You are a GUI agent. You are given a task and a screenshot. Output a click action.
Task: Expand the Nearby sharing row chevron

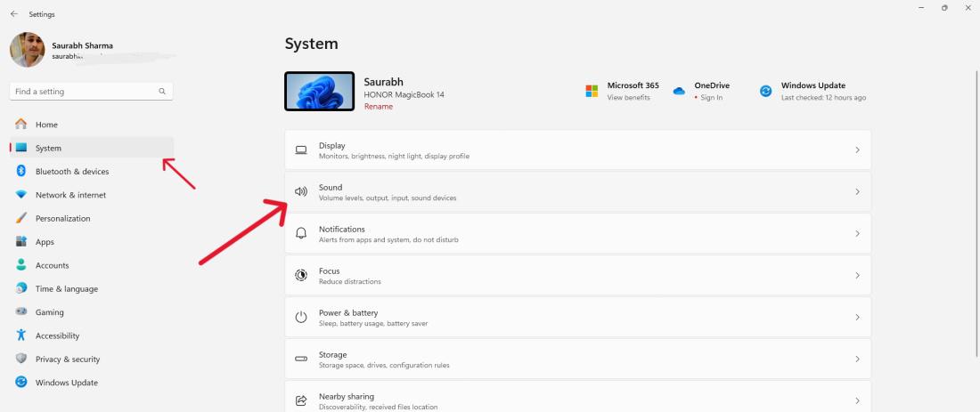857,400
